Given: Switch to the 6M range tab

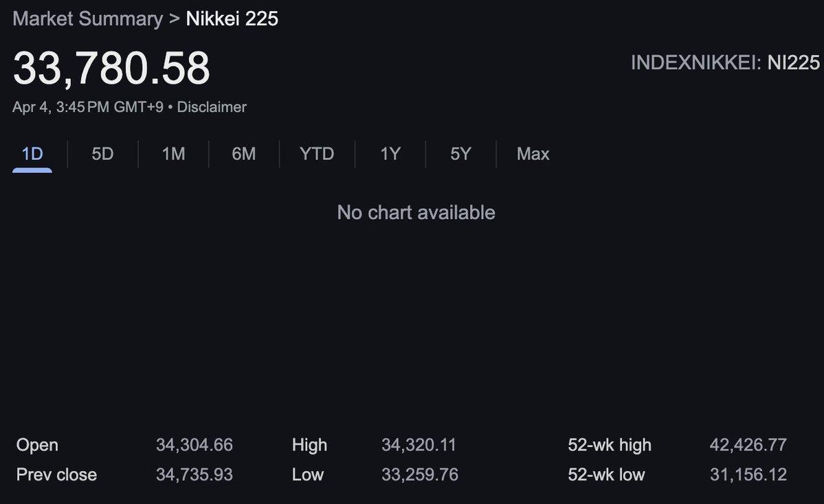Looking at the screenshot, I should 244,154.
